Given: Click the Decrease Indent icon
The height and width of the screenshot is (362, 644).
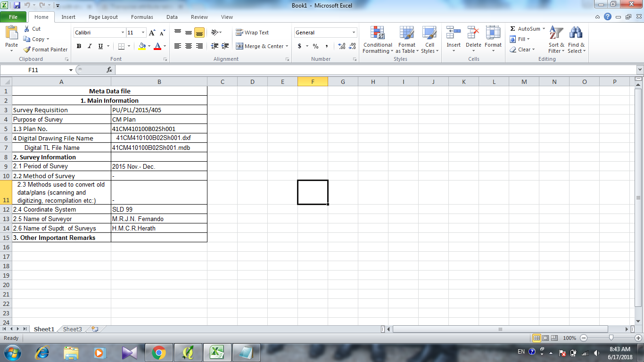Looking at the screenshot, I should point(215,46).
